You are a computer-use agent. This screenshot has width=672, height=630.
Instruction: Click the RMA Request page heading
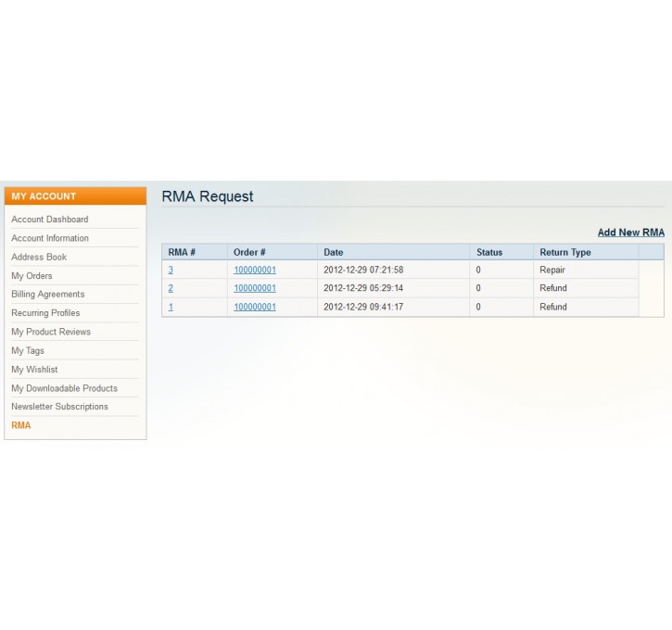(208, 196)
